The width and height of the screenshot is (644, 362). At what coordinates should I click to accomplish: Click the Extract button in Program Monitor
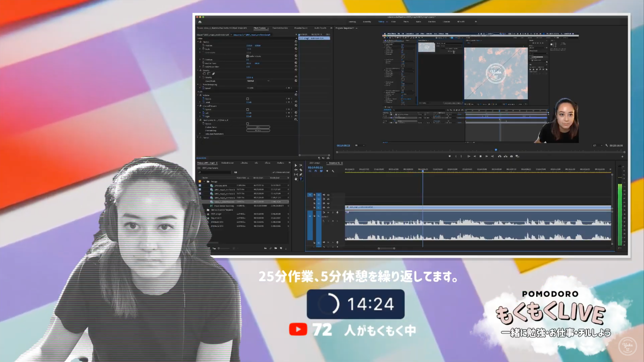506,156
